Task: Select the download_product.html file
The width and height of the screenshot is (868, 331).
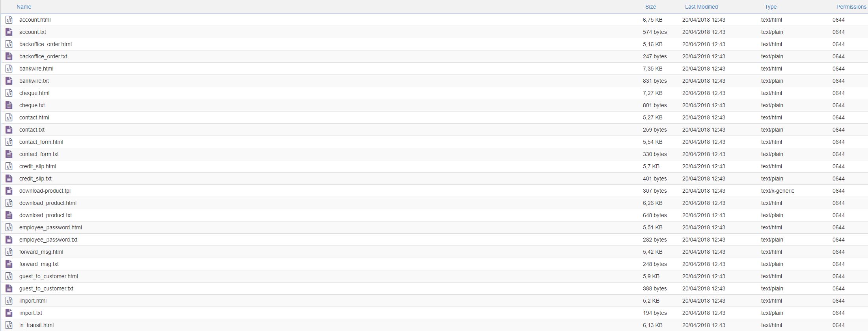Action: click(x=48, y=203)
